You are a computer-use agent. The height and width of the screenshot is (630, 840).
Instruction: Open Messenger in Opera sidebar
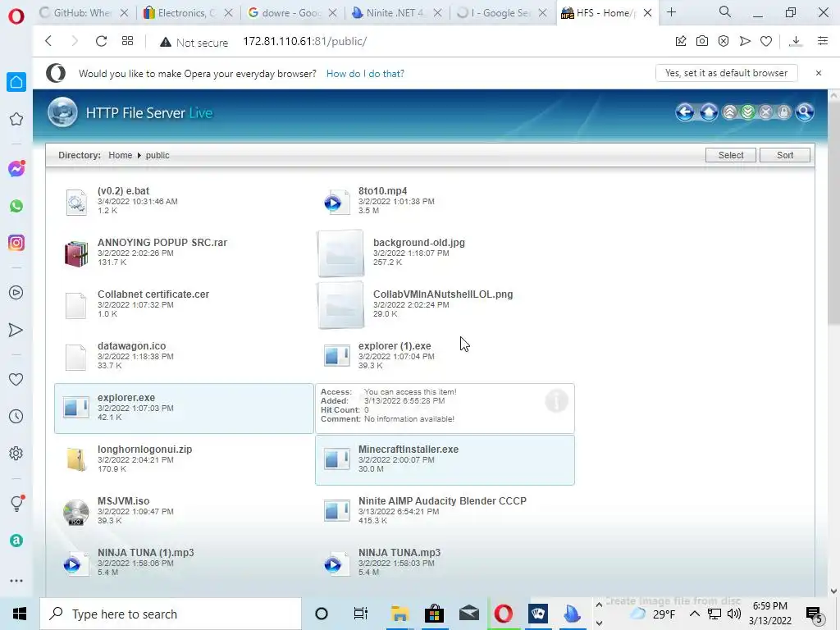click(16, 169)
